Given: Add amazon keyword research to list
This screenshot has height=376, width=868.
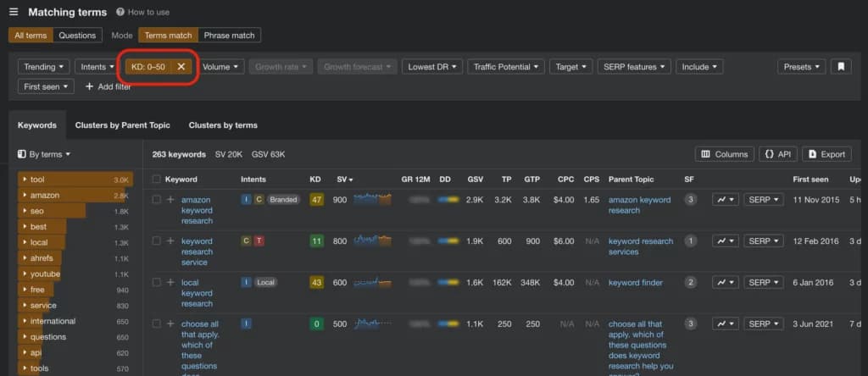Looking at the screenshot, I should click(x=170, y=200).
